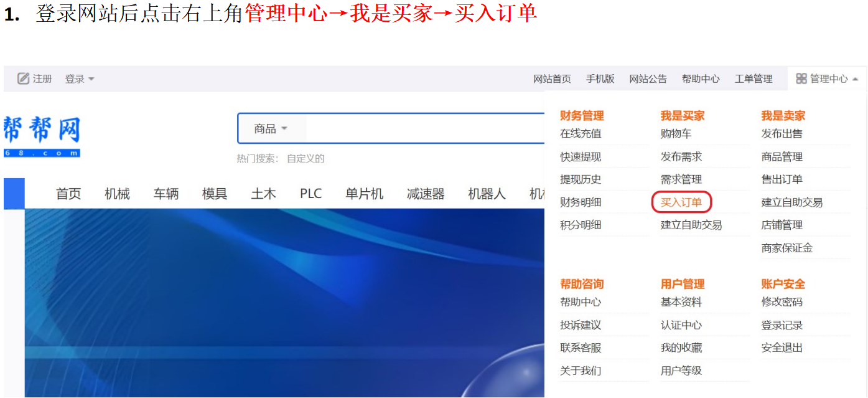Select 安全退出 to log out

(782, 348)
